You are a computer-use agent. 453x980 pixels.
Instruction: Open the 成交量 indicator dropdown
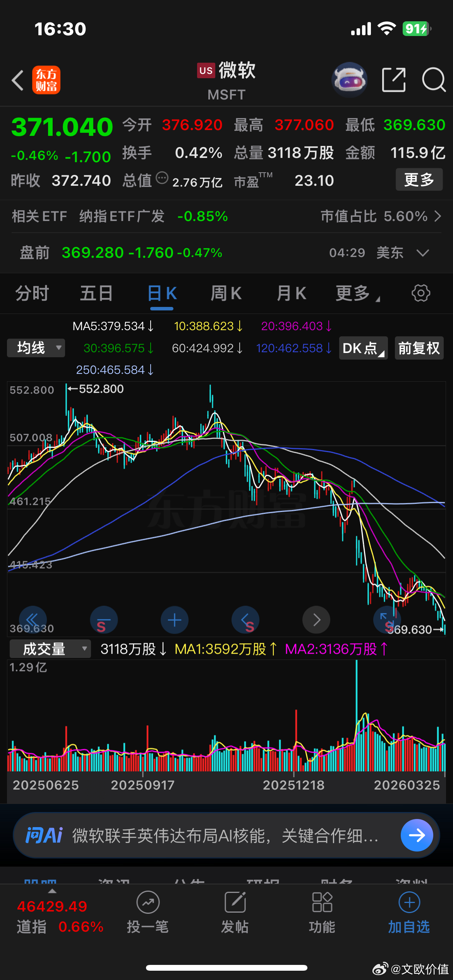[x=50, y=649]
